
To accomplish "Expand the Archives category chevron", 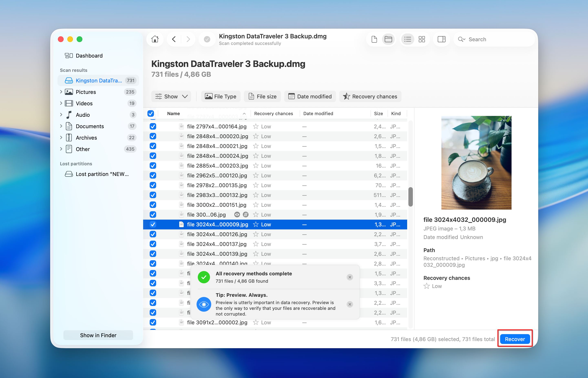I will click(61, 137).
